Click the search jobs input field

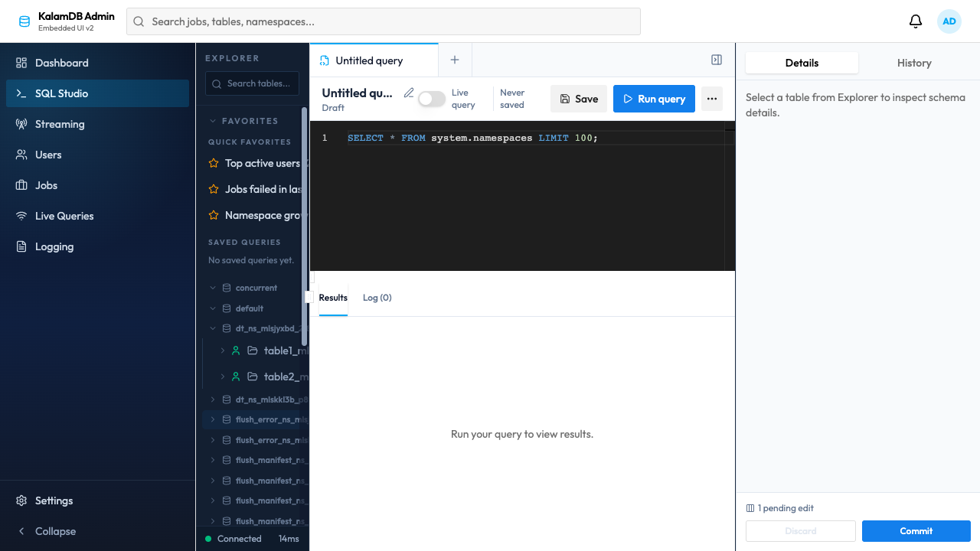click(383, 21)
